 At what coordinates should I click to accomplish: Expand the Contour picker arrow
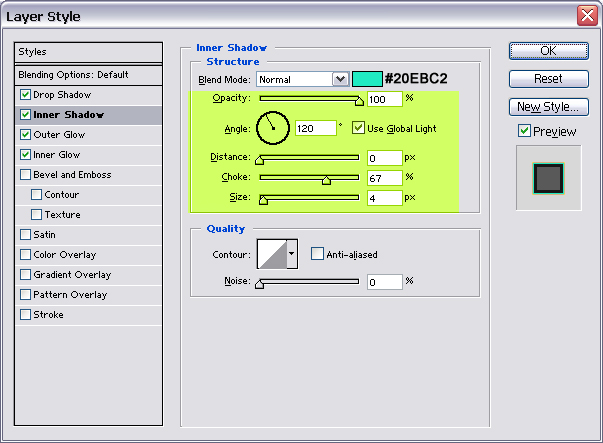(x=292, y=254)
